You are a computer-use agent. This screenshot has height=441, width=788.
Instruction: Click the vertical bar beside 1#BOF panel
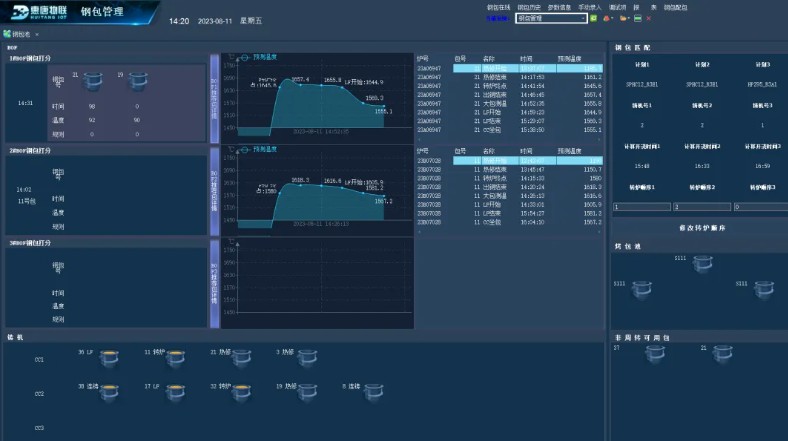click(x=213, y=97)
